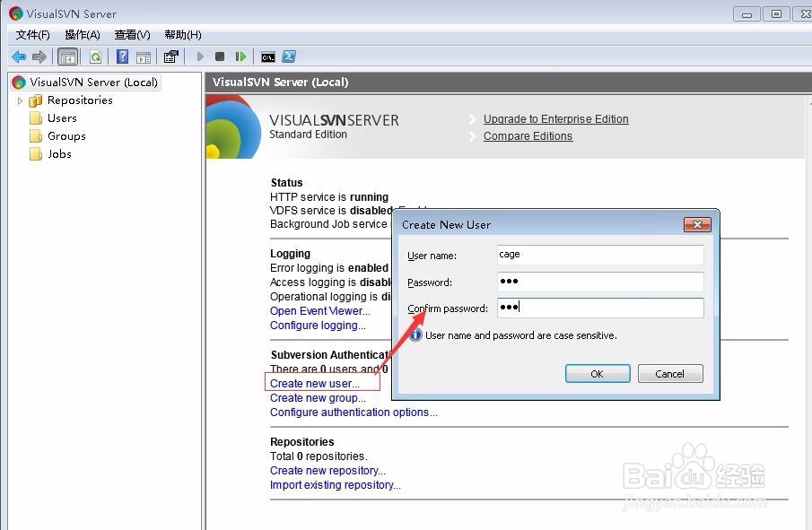Open the command prompt from the toolbar
The height and width of the screenshot is (530, 812).
(267, 56)
